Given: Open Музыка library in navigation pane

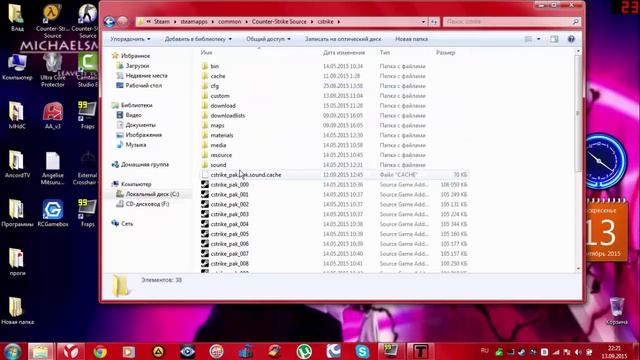Looking at the screenshot, I should pyautogui.click(x=136, y=144).
